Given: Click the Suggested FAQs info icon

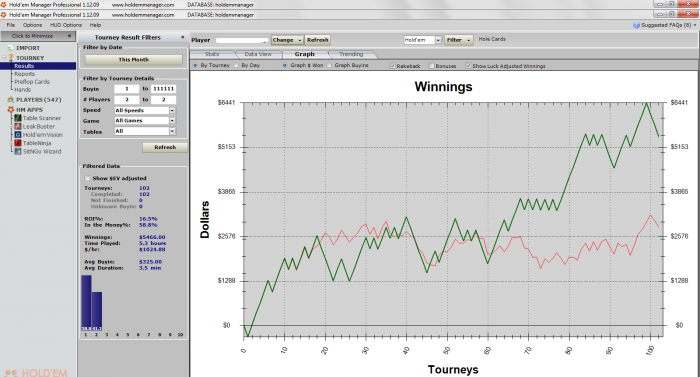Looking at the screenshot, I should point(636,25).
